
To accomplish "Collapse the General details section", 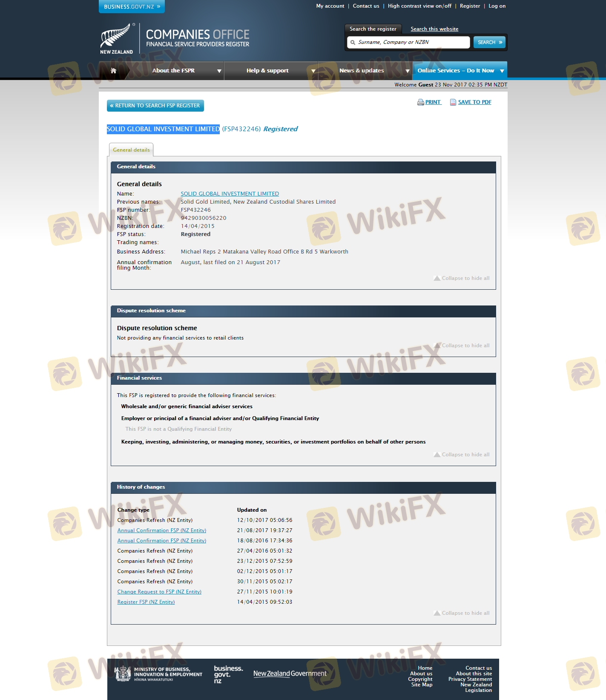I will [462, 278].
